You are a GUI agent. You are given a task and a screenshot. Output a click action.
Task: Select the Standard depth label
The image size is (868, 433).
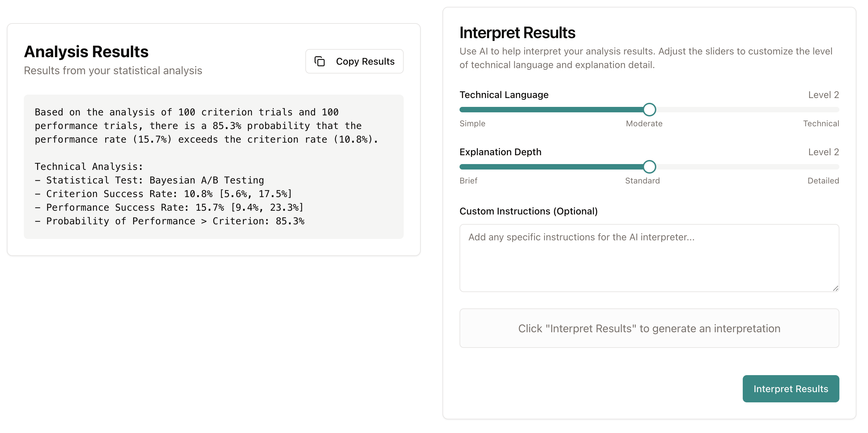tap(642, 181)
